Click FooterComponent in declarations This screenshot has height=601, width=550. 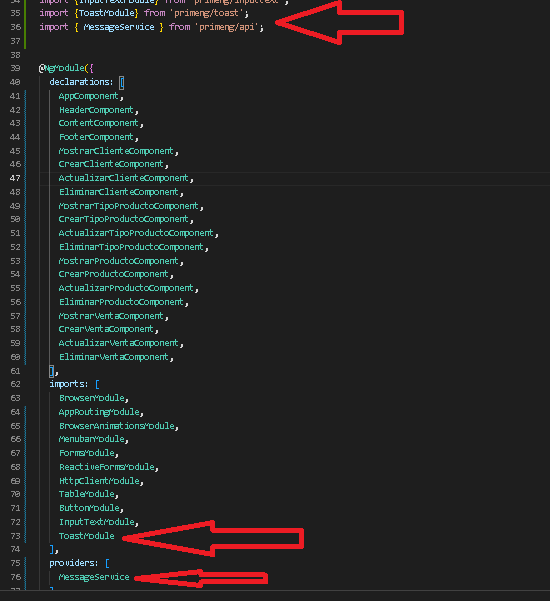[x=96, y=137]
